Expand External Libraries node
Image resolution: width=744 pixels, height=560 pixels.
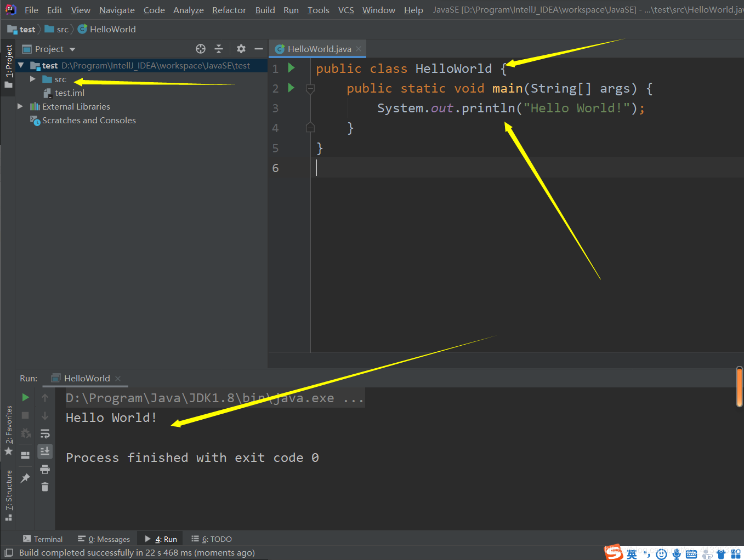click(x=20, y=106)
